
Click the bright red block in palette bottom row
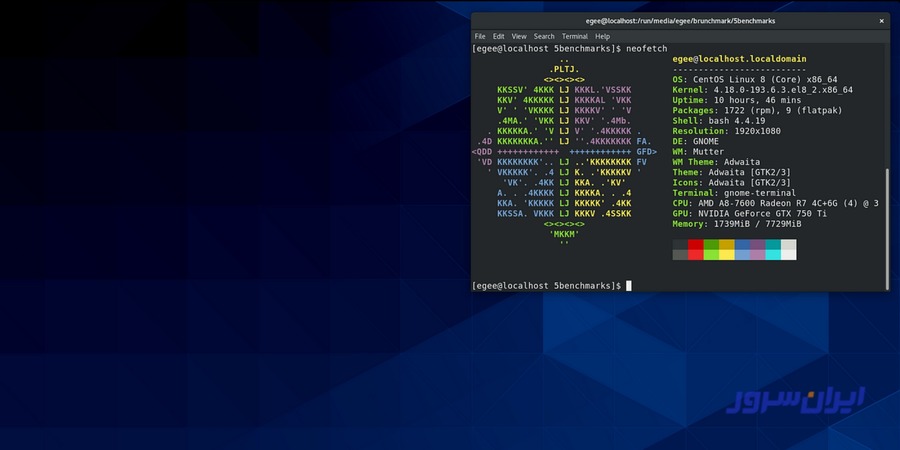click(695, 255)
